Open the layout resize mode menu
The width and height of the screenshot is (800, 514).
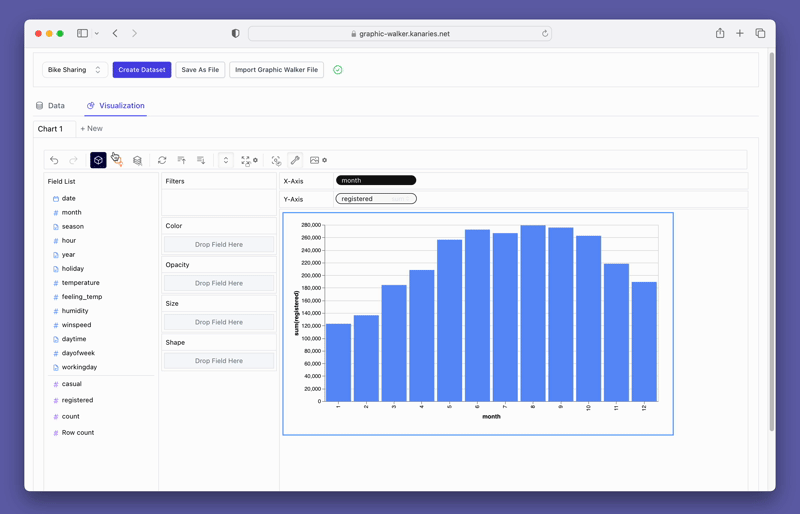pyautogui.click(x=249, y=160)
